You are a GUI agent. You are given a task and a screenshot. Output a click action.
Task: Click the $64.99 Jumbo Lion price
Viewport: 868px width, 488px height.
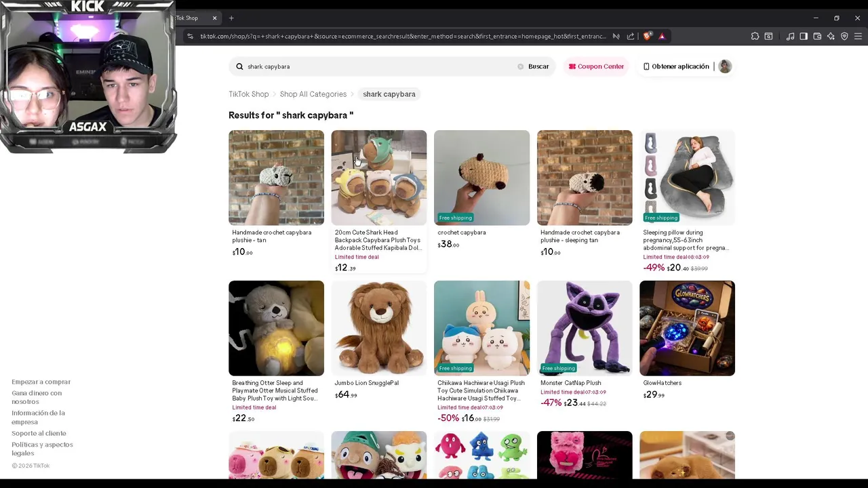coord(346,394)
